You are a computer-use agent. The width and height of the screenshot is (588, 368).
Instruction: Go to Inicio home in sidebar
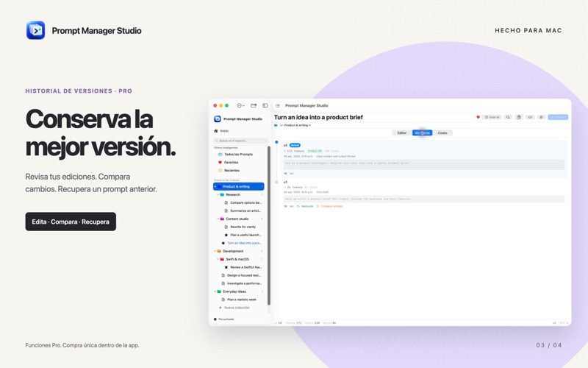pyautogui.click(x=221, y=131)
